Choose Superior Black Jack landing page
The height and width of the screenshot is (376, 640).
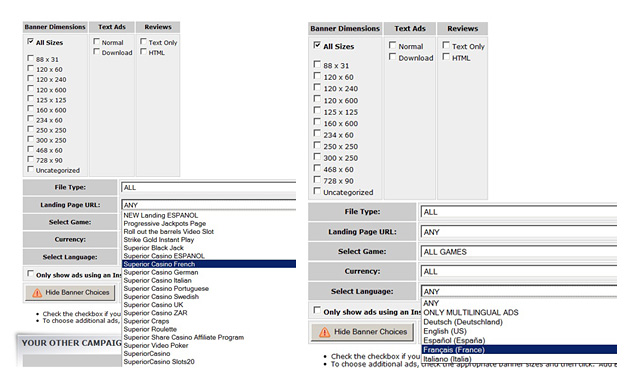(209, 248)
